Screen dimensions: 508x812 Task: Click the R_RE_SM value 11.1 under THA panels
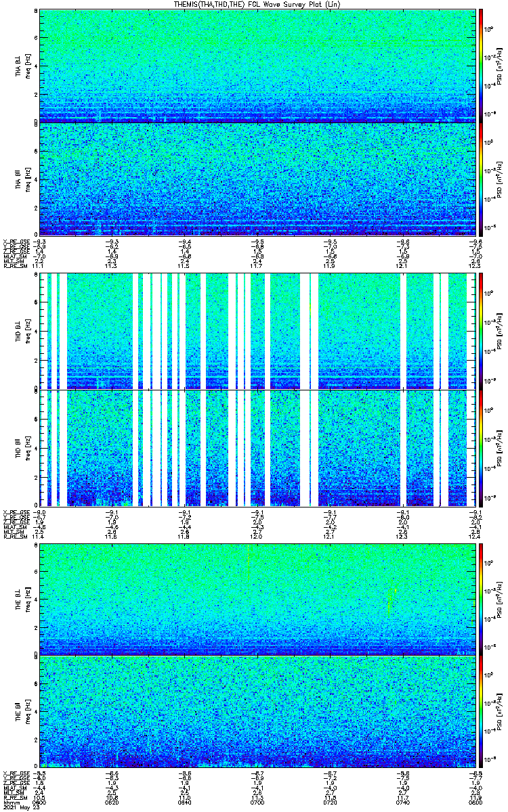pos(39,266)
